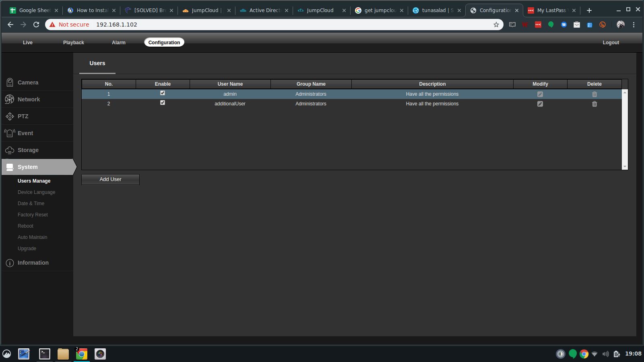The width and height of the screenshot is (644, 362).
Task: Bookmark this page with the star icon
Action: [x=496, y=25]
